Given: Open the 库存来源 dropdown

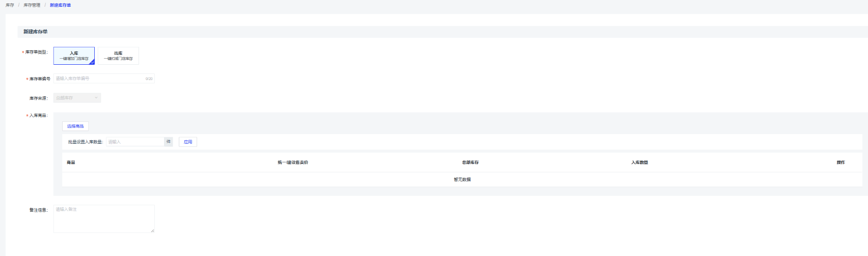Looking at the screenshot, I should point(76,98).
